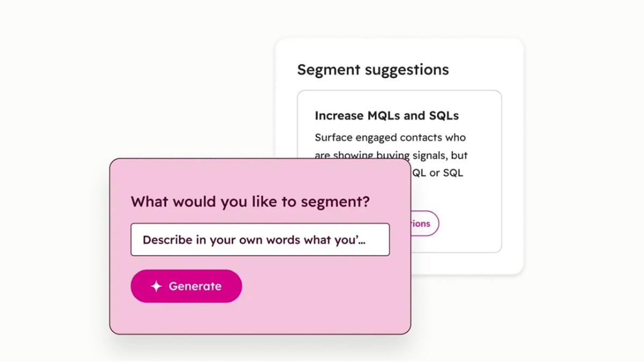
Task: Click the Generate button
Action: pyautogui.click(x=186, y=286)
